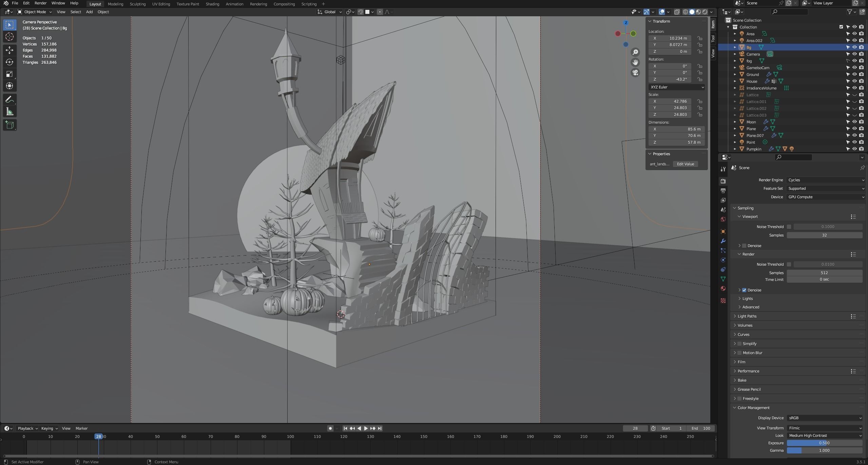Toggle camera view gizmo button
Screen dimensions: 868x465
point(635,73)
